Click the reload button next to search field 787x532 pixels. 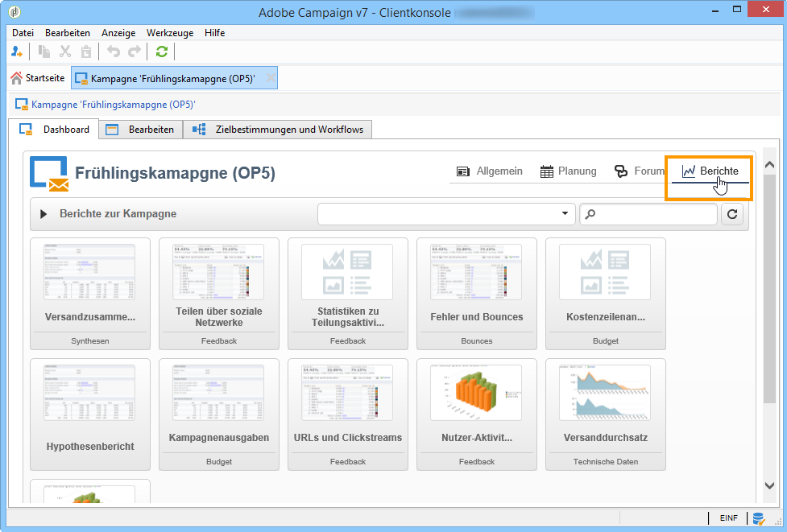(x=732, y=214)
